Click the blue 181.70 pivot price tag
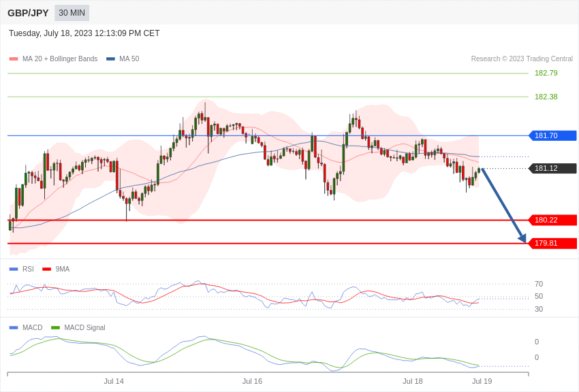This screenshot has width=579, height=392. [553, 135]
